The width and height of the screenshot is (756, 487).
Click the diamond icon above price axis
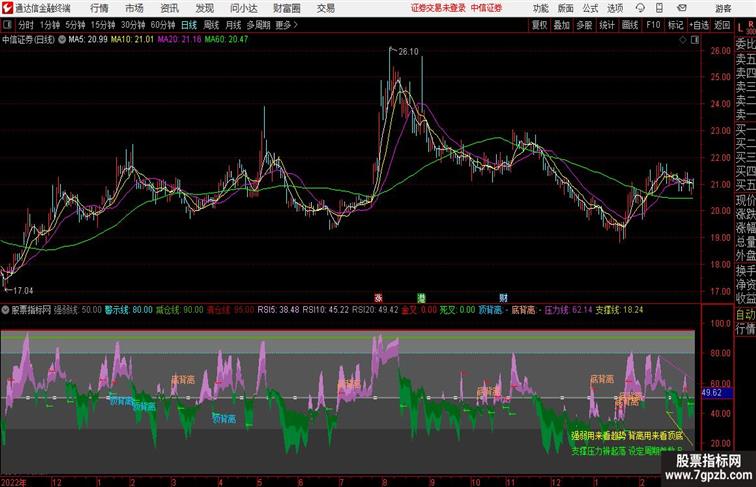point(683,40)
